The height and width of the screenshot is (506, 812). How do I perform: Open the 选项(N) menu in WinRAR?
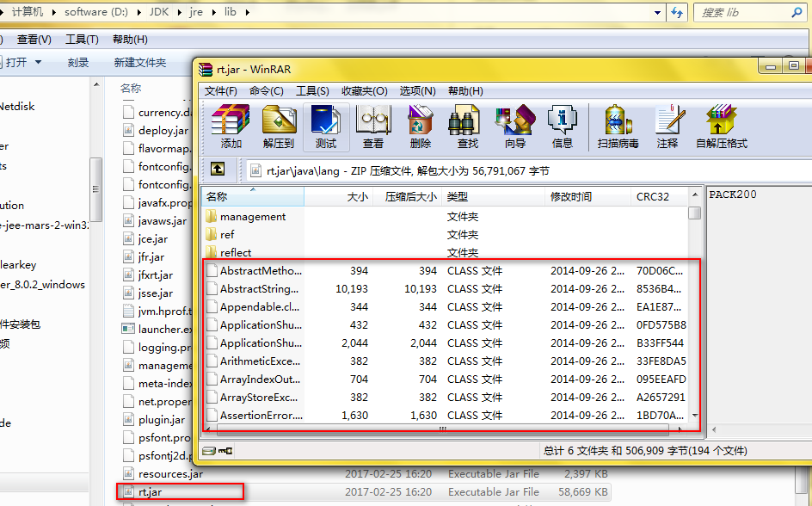417,91
